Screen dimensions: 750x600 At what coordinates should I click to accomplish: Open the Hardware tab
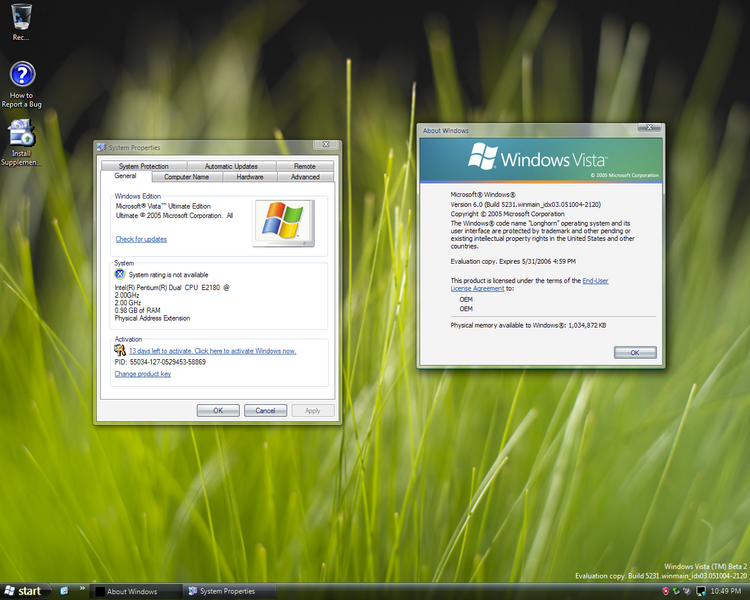[x=250, y=177]
